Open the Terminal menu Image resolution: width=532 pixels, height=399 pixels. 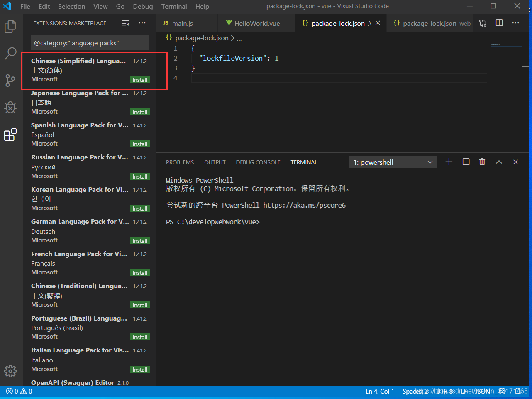point(174,6)
